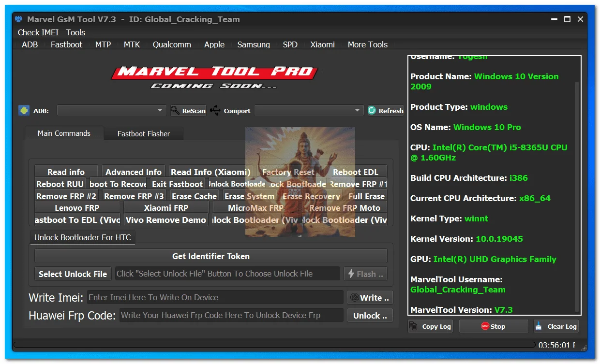Open the Tools menu

click(75, 32)
